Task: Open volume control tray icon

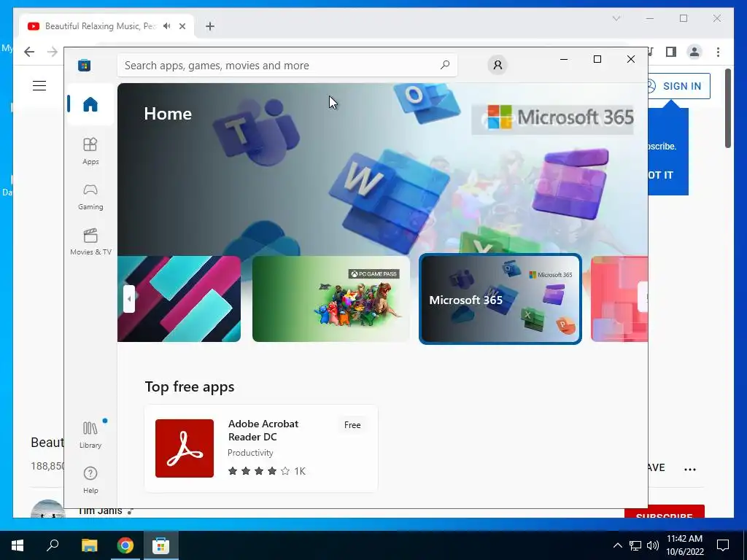Action: point(653,545)
